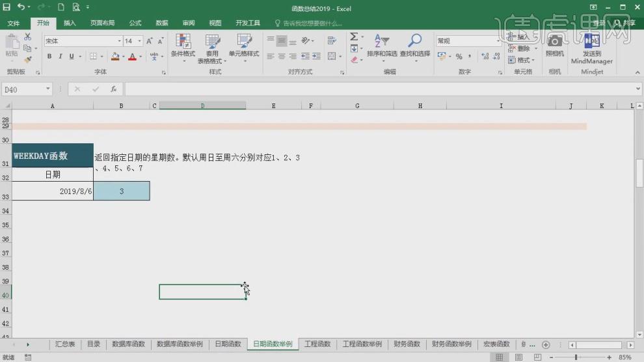The image size is (644, 362).
Task: Switch to Page Layout view
Action: coord(518,357)
